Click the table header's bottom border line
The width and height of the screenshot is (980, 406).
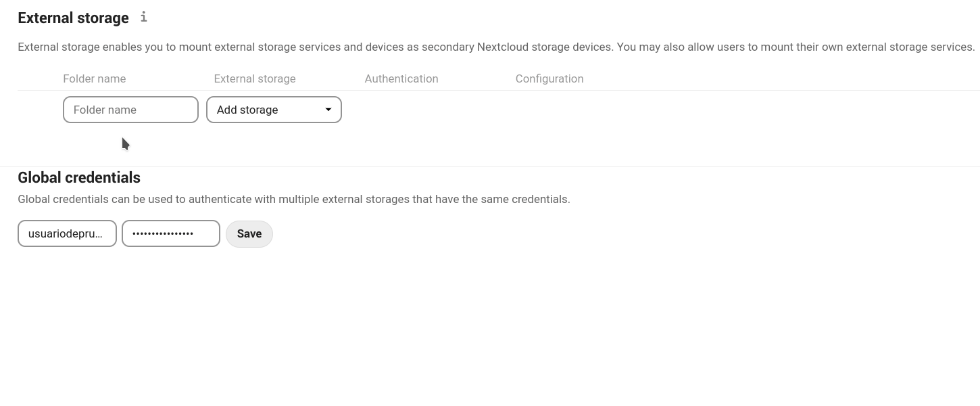(490, 90)
